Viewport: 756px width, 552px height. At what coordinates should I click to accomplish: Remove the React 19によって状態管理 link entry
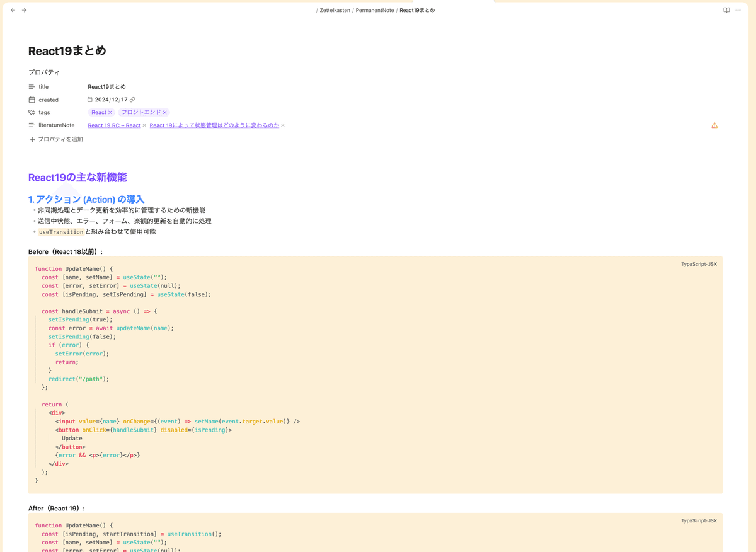(283, 125)
